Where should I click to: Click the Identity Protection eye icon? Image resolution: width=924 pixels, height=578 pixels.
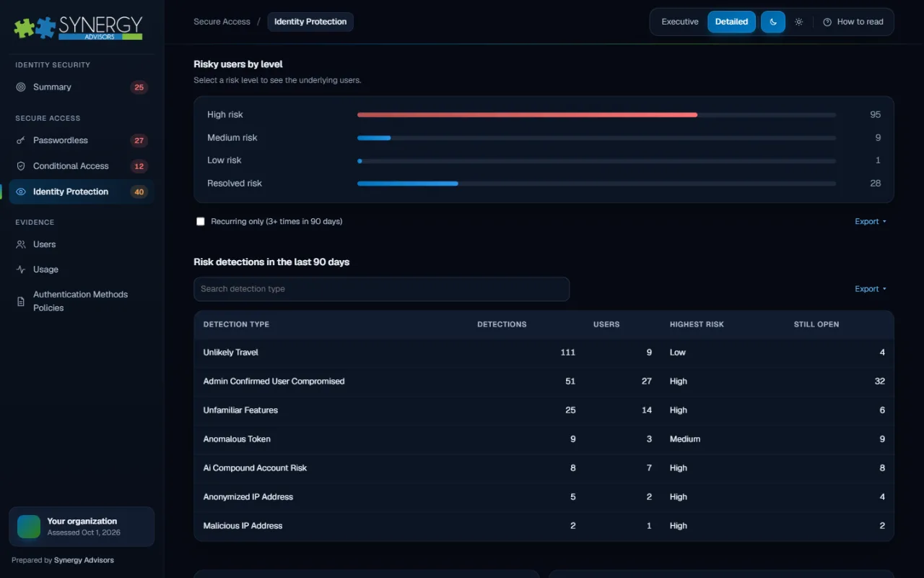click(x=21, y=191)
